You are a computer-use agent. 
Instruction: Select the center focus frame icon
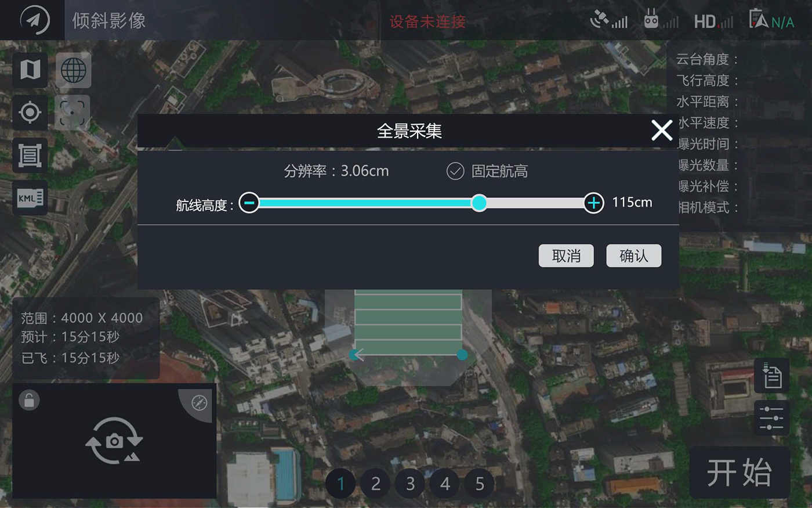(73, 112)
